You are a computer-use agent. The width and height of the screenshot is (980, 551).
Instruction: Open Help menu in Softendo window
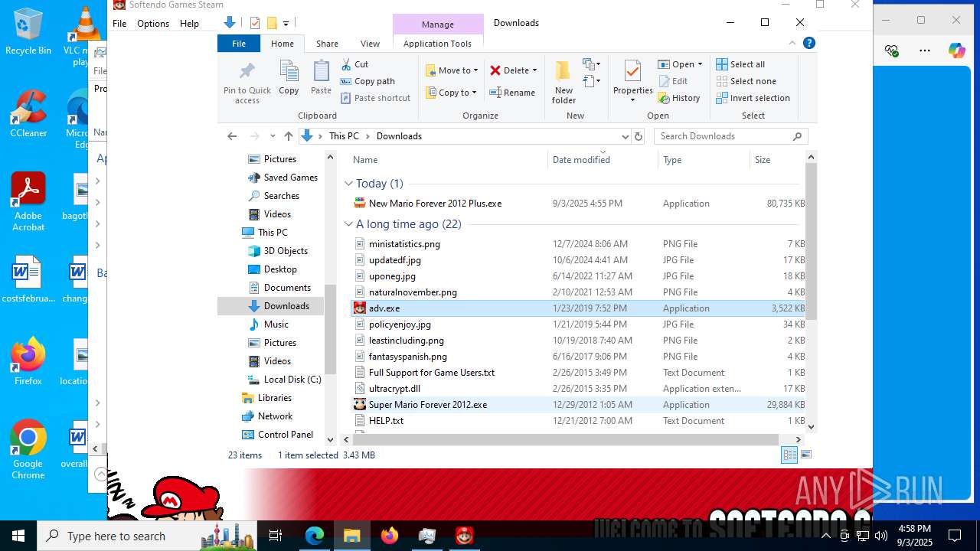(x=189, y=24)
